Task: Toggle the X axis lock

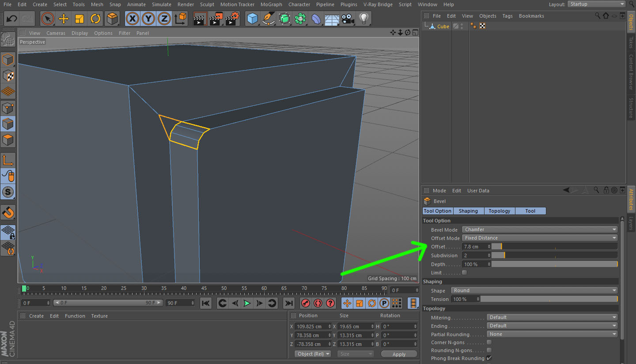Action: [x=132, y=19]
